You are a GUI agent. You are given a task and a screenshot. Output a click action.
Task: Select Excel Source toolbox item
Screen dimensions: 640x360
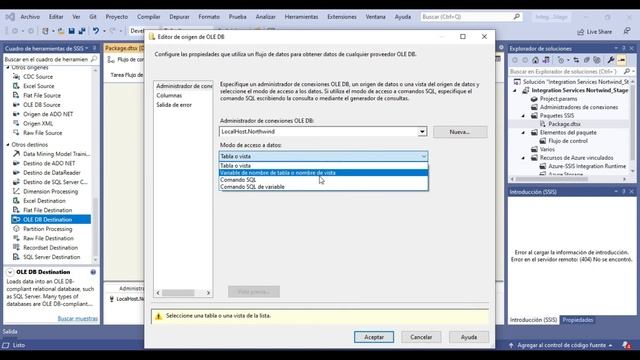point(38,86)
